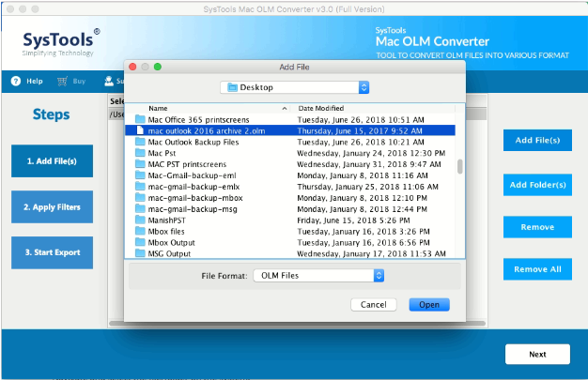Screen dimensions: 588x380
Task: Select the mac outlook 2016 archive 2.olm file icon
Action: (141, 131)
